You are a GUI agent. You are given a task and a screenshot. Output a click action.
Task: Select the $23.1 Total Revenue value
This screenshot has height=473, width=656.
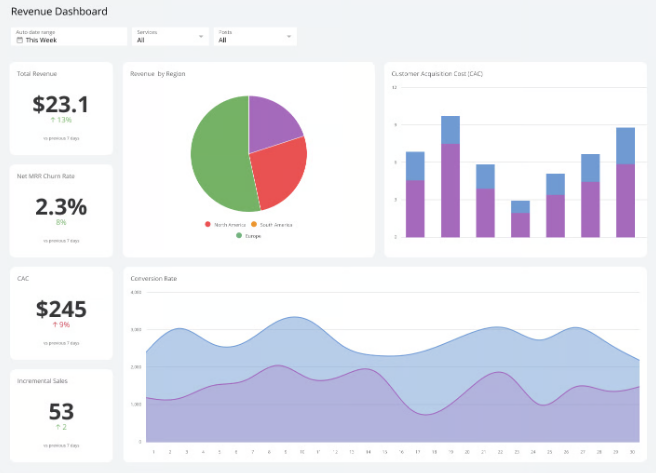61,104
